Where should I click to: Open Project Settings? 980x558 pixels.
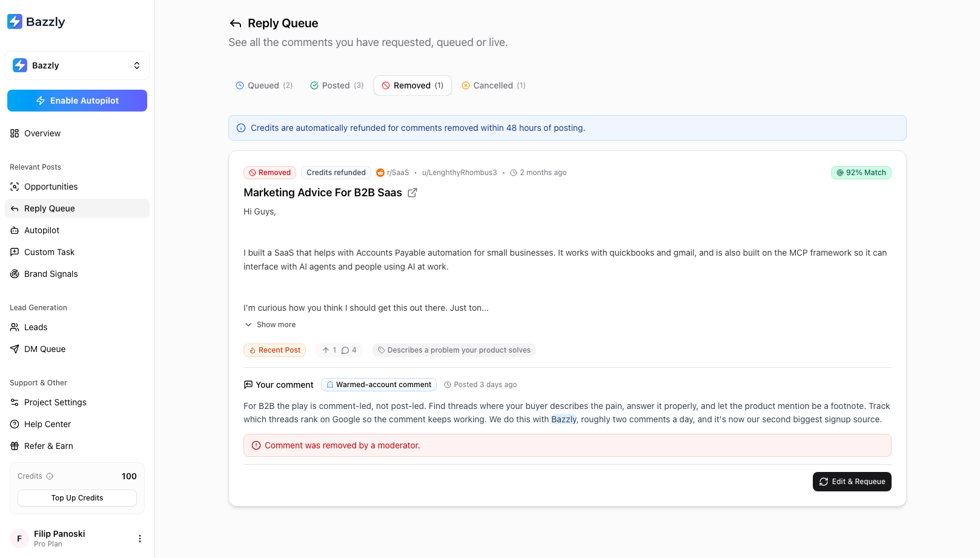click(77, 402)
